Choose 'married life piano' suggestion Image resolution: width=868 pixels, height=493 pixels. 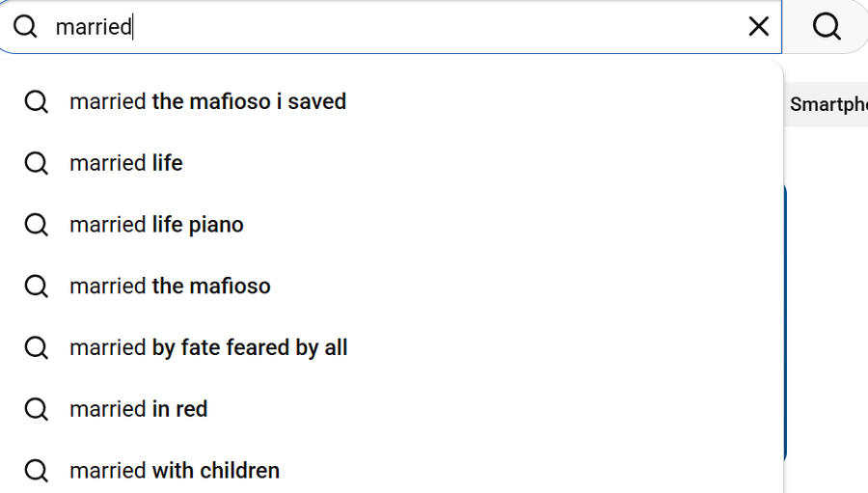coord(156,225)
